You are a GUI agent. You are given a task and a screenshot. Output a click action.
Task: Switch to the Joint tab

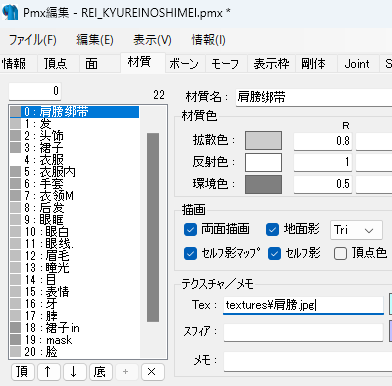(357, 64)
